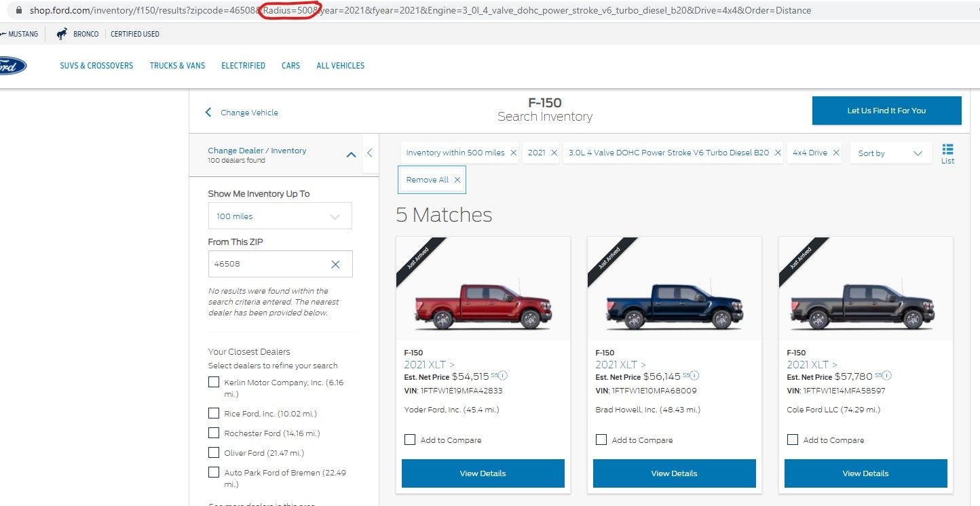Viewport: 980px width, 506px height.
Task: Select VIN text 1FTFW1E14MFA58597
Action: [844, 391]
